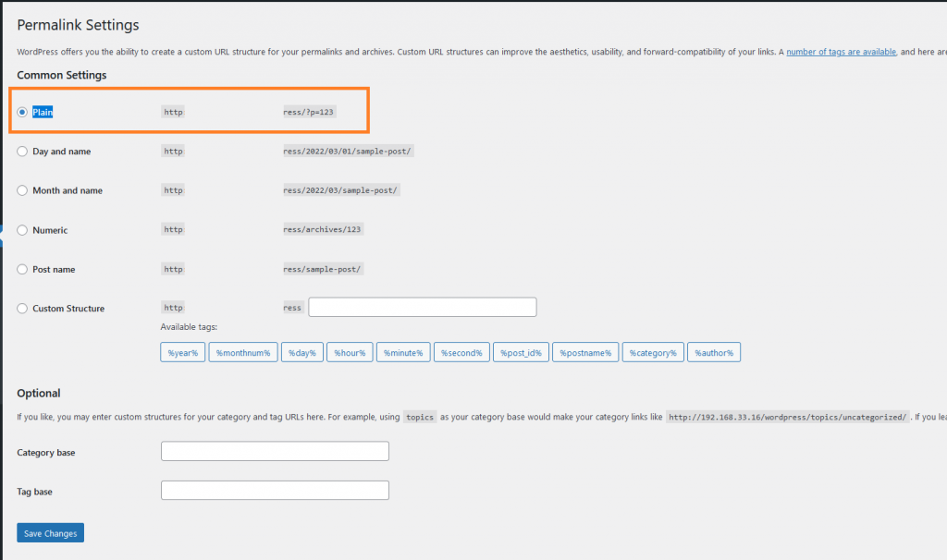This screenshot has width=947, height=560.
Task: Click the Category base label
Action: (x=46, y=453)
